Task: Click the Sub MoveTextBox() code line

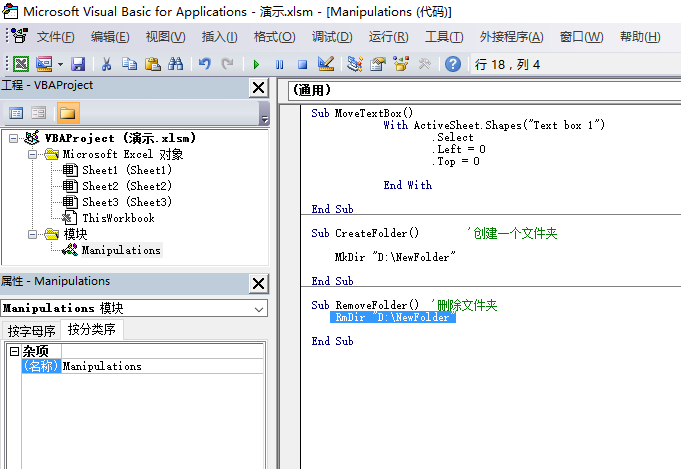Action: (362, 113)
